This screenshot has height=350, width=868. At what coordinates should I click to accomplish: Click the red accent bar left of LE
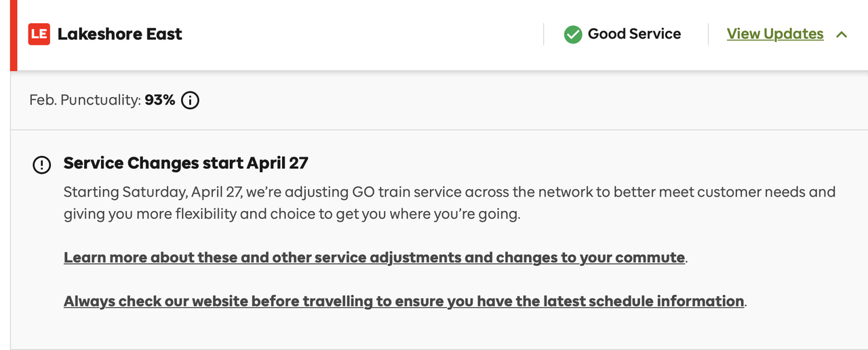pyautogui.click(x=14, y=35)
